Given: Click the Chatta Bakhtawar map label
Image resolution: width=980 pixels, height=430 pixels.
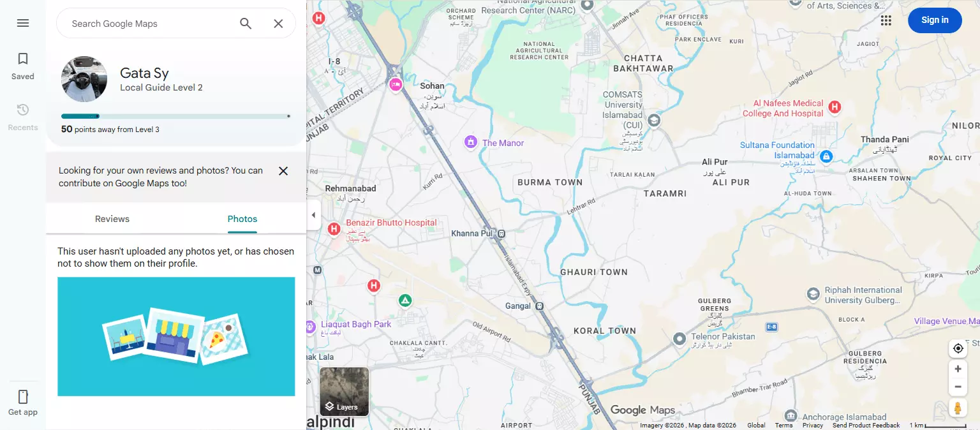Looking at the screenshot, I should coord(643,63).
